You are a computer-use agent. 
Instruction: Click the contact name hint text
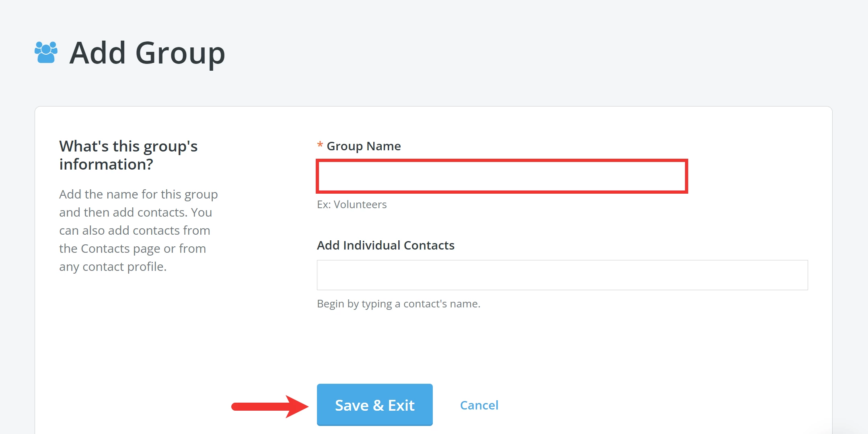[x=399, y=303]
